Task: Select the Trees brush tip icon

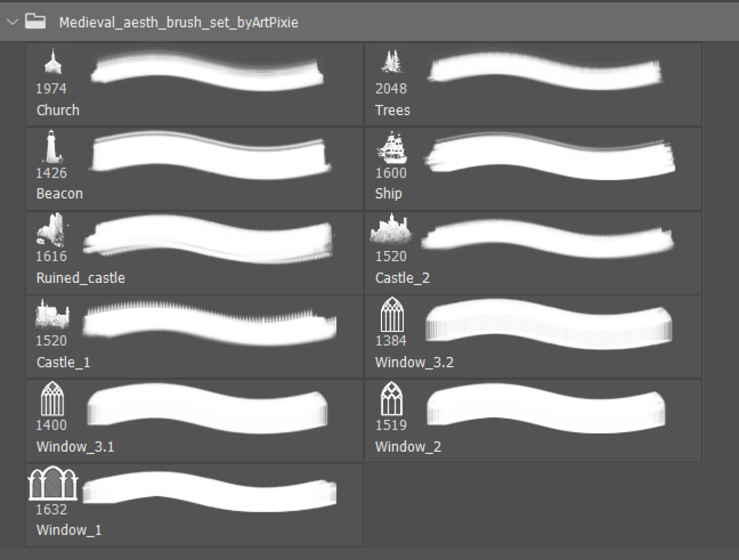Action: 392,62
